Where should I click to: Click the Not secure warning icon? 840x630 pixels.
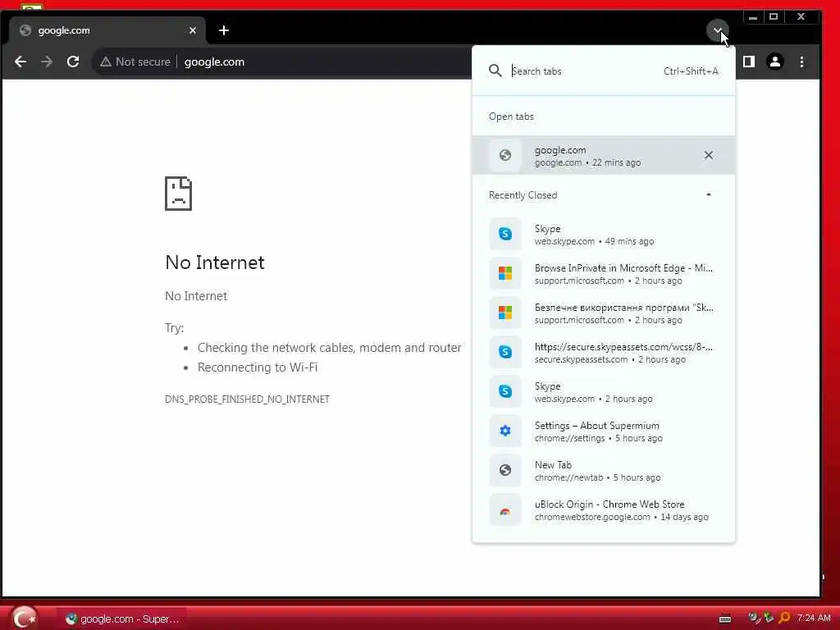click(106, 62)
